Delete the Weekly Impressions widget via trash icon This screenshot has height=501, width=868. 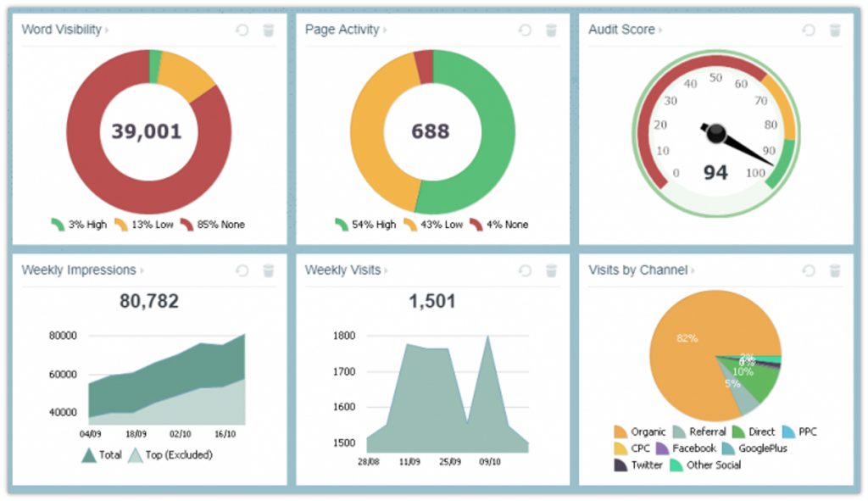pyautogui.click(x=269, y=270)
